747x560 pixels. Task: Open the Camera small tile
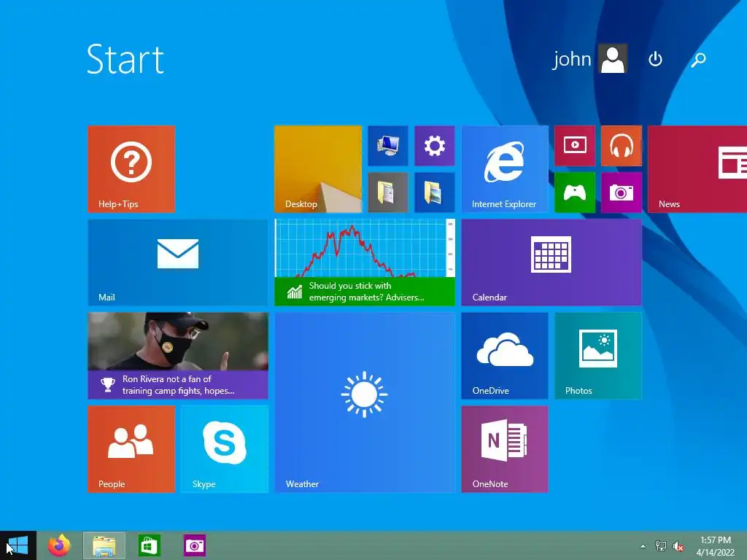pos(622,192)
